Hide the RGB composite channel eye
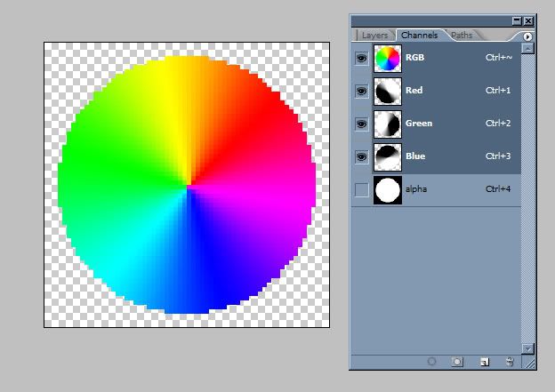This screenshot has height=392, width=555. pos(361,58)
